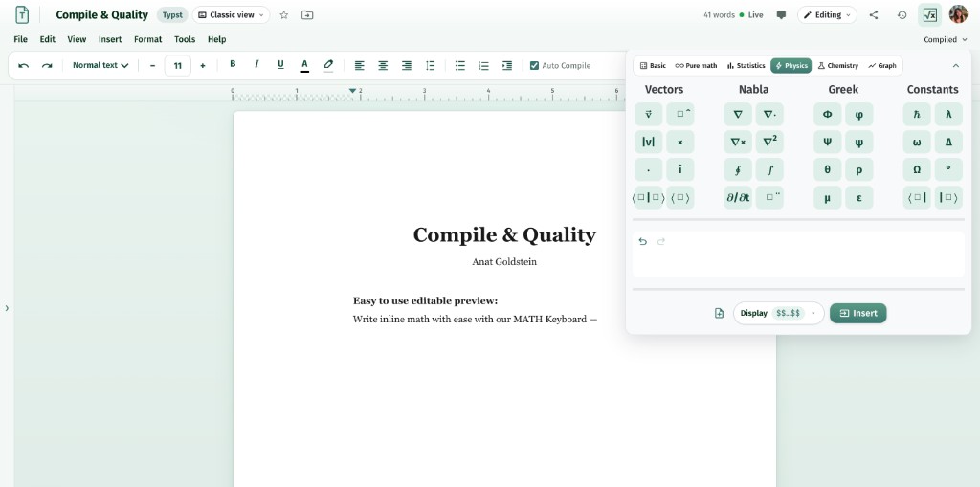Open the Insert menu
Screen dimensions: 980x487
click(x=110, y=39)
